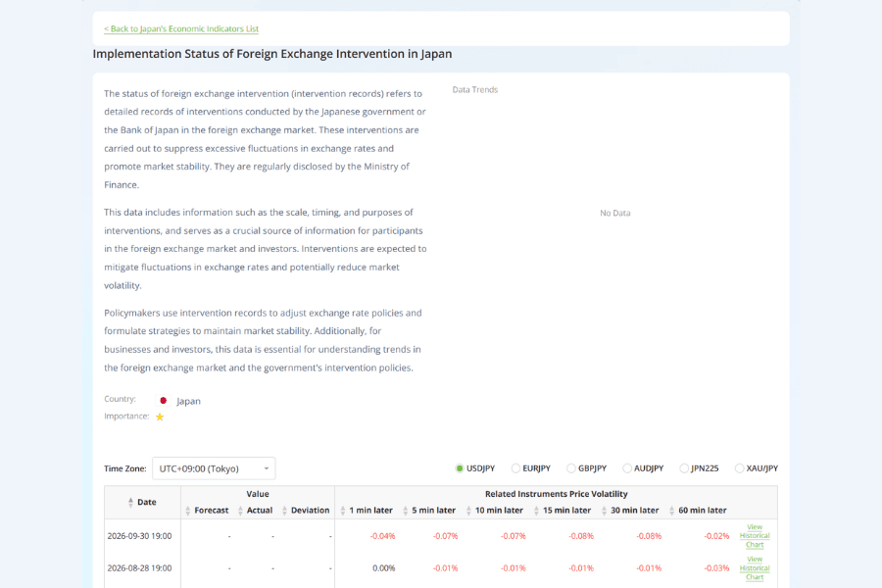
Task: Sort by 30 min later column
Action: coord(630,511)
